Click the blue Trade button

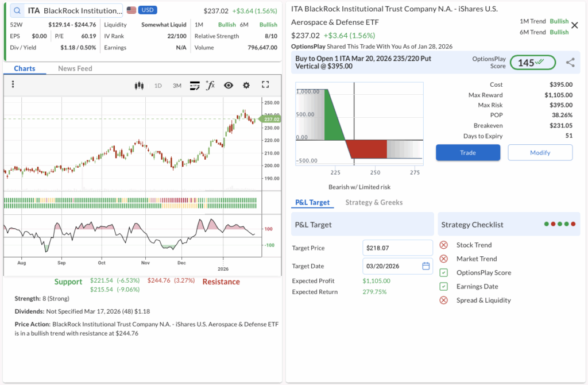pyautogui.click(x=468, y=153)
